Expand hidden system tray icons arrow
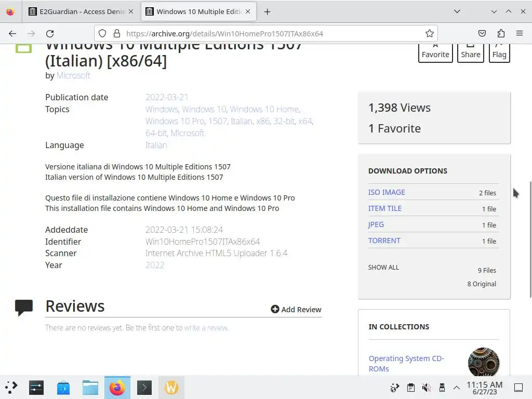This screenshot has height=399, width=532. tap(457, 388)
